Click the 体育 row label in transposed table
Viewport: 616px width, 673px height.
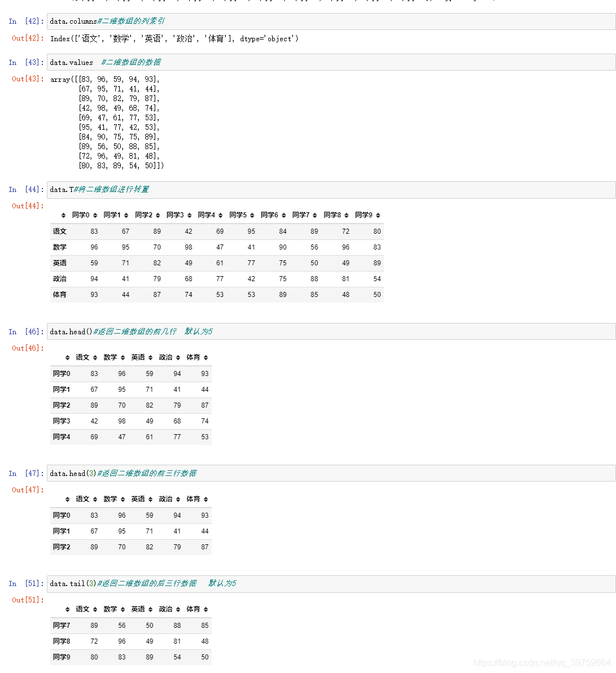tap(60, 295)
